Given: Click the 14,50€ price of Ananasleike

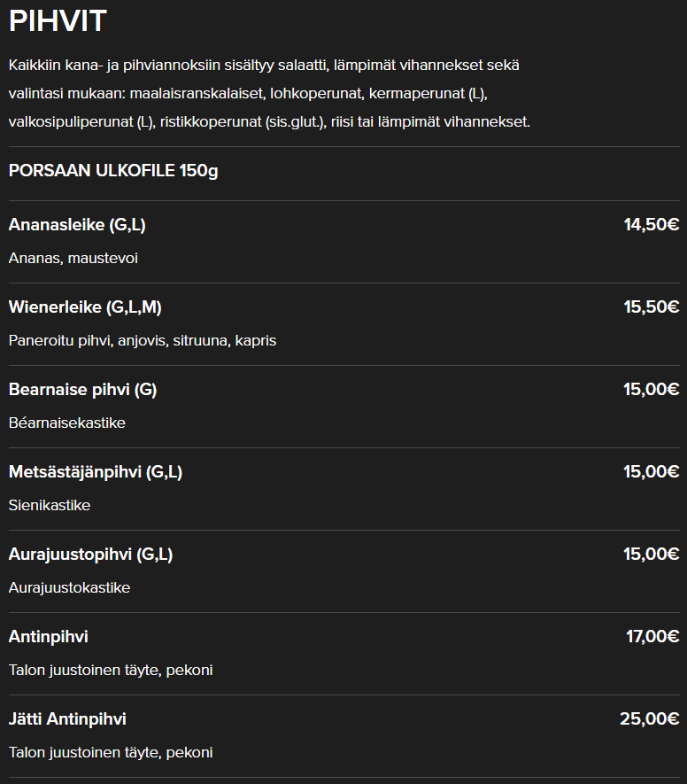Looking at the screenshot, I should tap(652, 224).
